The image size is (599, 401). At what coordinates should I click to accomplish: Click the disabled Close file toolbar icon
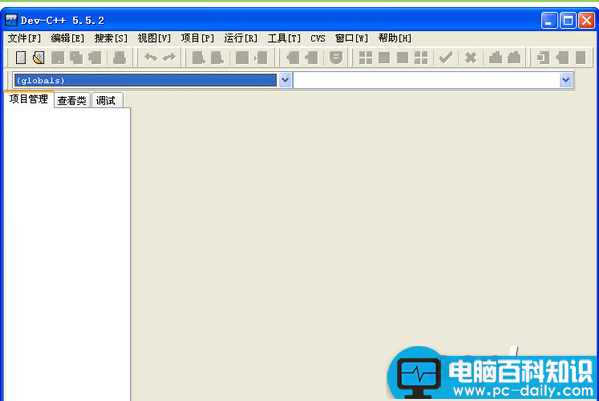click(x=94, y=58)
